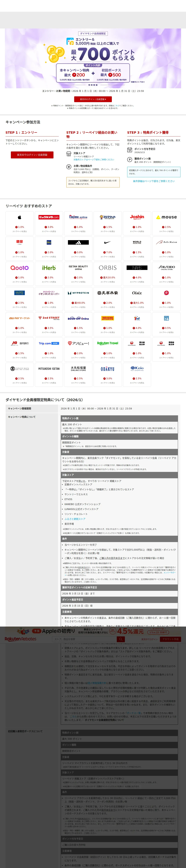Open the MYPROTEIN store logo
186x868 pixels.
click(x=78, y=293)
